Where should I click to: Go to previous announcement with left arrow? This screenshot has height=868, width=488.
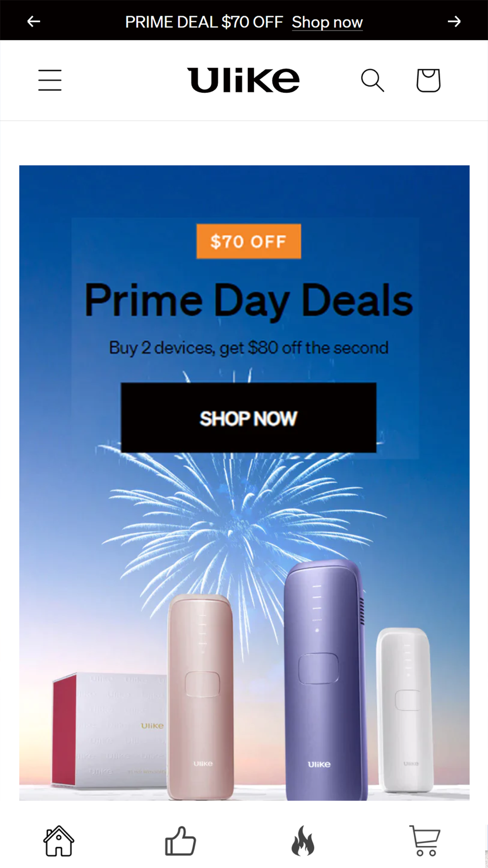pos(34,21)
